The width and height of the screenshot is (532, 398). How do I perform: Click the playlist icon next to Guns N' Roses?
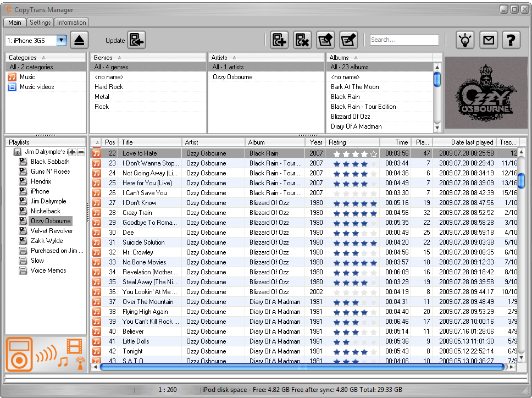coord(23,172)
